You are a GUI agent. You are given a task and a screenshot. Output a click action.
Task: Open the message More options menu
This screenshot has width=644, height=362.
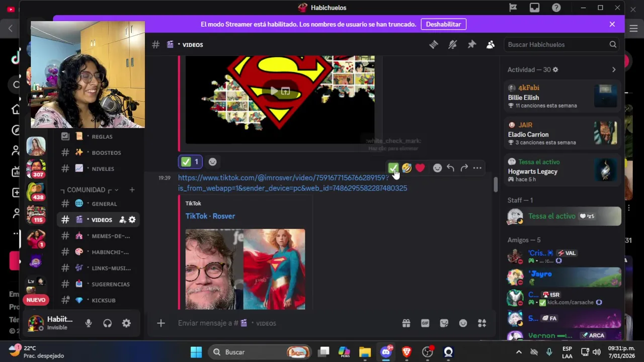pyautogui.click(x=477, y=168)
